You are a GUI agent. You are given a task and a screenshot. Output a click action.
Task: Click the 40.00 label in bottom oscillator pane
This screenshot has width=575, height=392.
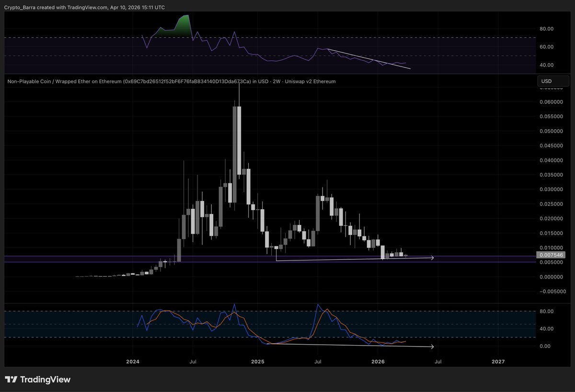547,329
